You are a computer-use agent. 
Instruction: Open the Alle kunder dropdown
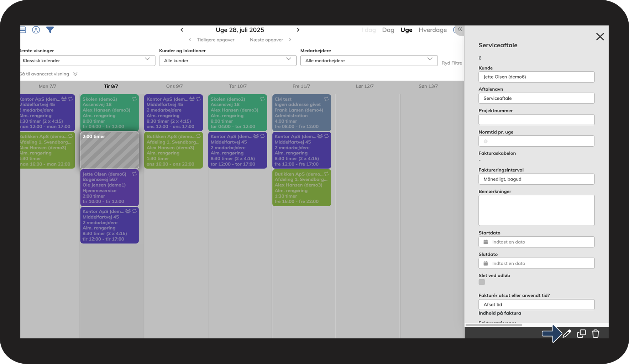tap(228, 60)
